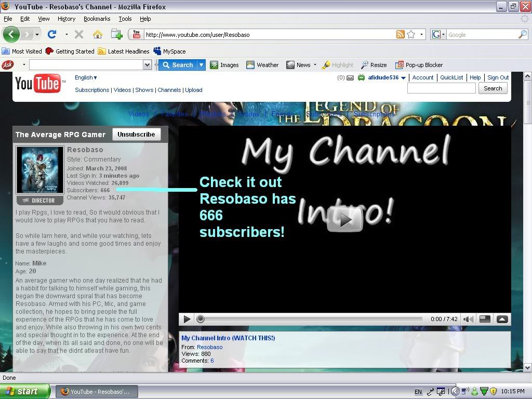
Task: Subscribe via the orange RSS feed icon
Action: click(x=401, y=34)
